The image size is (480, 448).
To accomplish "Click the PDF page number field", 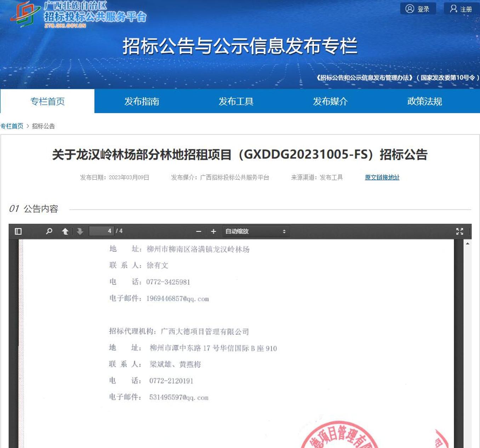I will click(x=102, y=231).
